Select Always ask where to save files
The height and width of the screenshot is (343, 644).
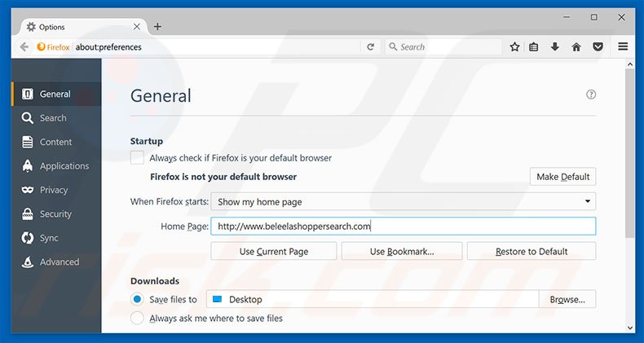pos(137,318)
